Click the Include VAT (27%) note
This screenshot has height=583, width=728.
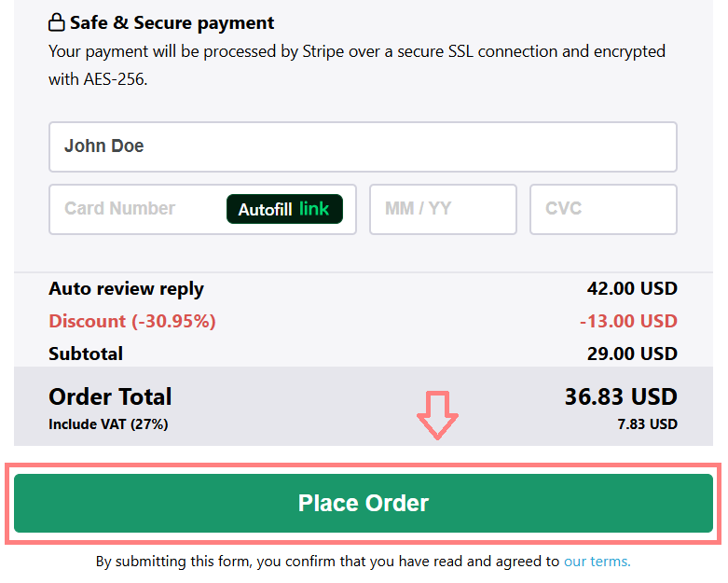coord(108,424)
